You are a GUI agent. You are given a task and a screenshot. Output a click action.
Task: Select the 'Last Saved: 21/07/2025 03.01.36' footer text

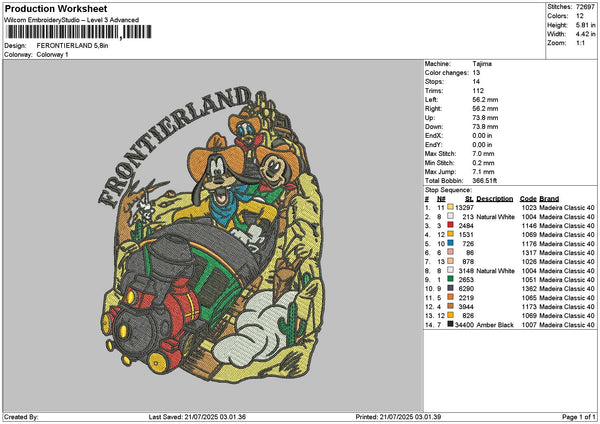[197, 417]
